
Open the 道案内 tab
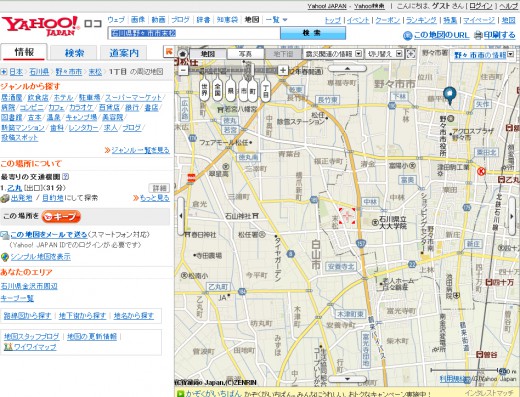click(124, 53)
